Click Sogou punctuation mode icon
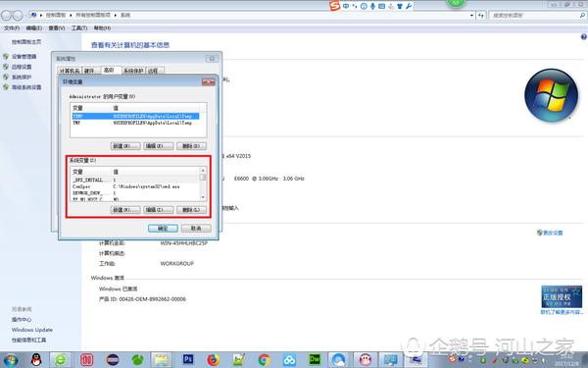The width and height of the screenshot is (588, 368). coord(355,6)
